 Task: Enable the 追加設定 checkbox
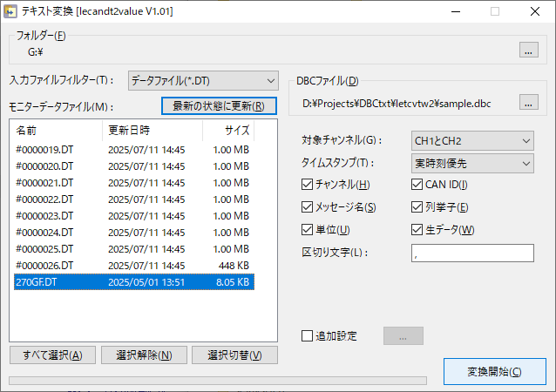tap(307, 335)
